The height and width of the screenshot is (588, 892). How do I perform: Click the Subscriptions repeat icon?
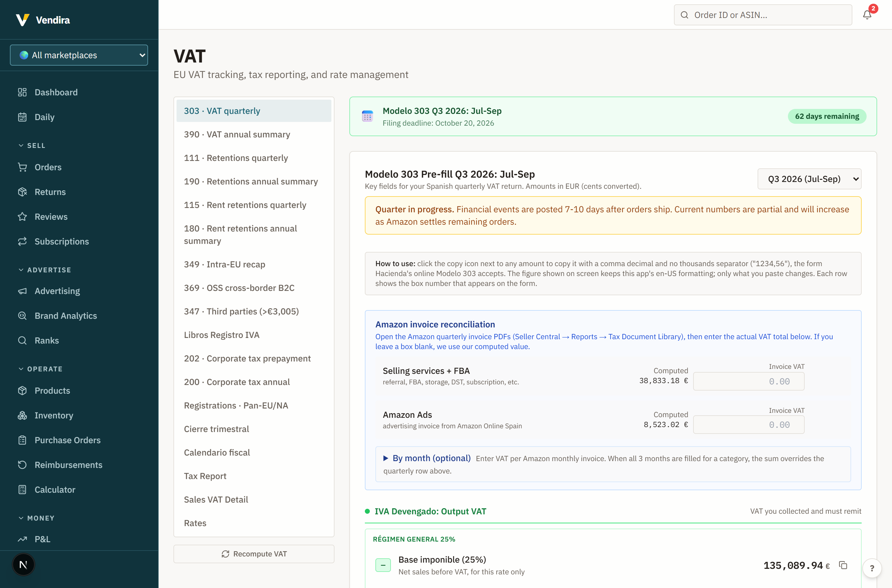click(23, 241)
